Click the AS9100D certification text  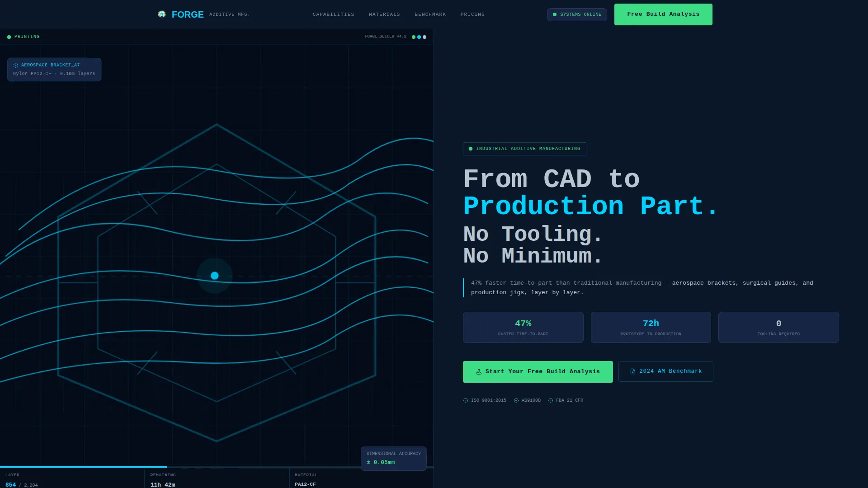coord(531,400)
